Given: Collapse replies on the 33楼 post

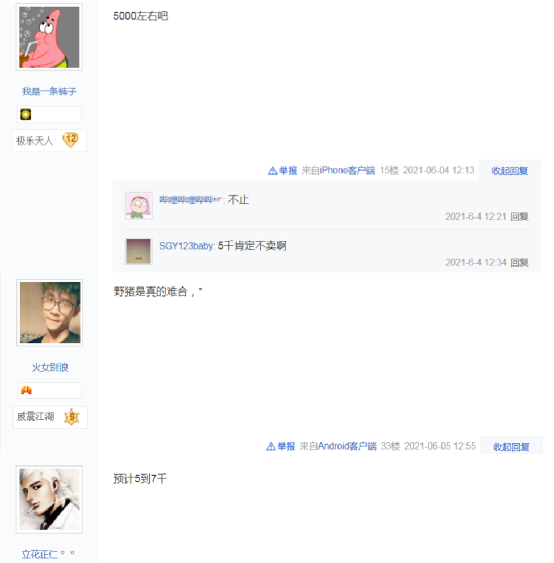Looking at the screenshot, I should pyautogui.click(x=511, y=447).
